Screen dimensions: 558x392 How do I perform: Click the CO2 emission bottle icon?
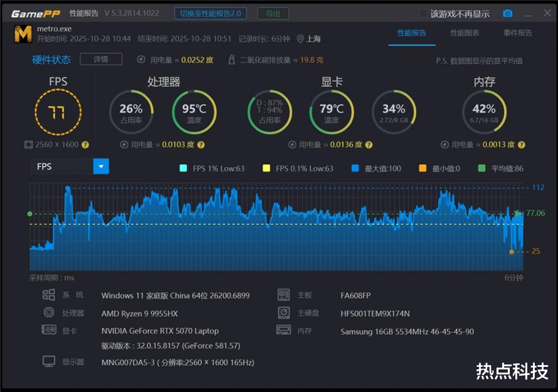232,59
